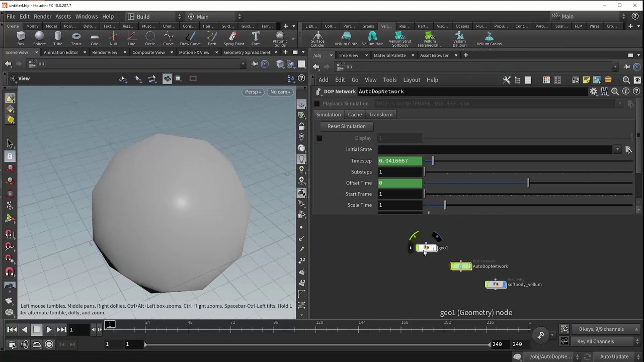This screenshot has width=644, height=362.
Task: Adjust the Offset Time slider handle
Action: pyautogui.click(x=528, y=183)
